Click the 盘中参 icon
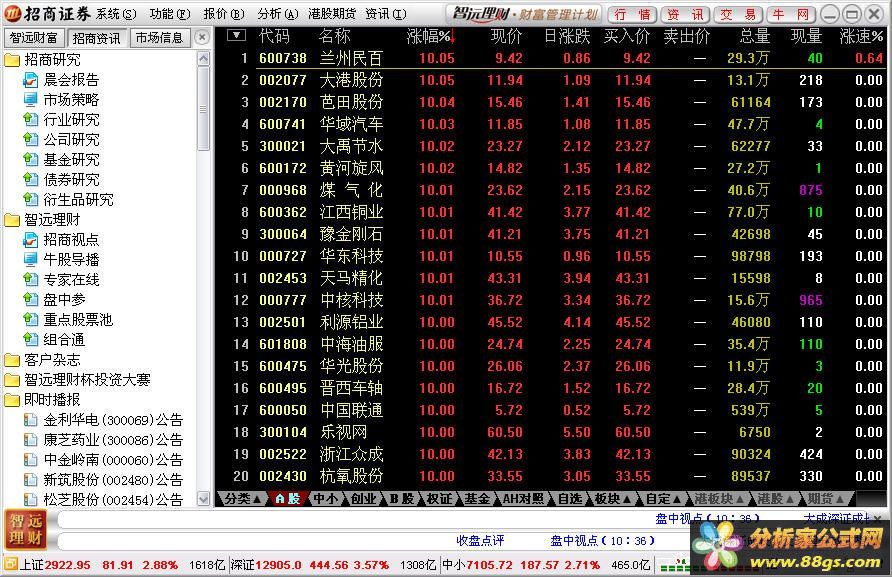This screenshot has width=892, height=577. (x=30, y=299)
